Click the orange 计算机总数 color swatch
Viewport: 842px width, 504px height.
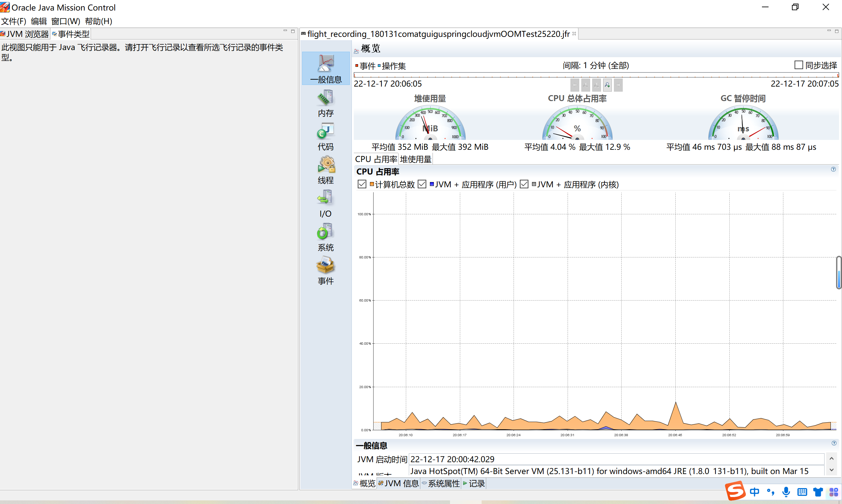tap(372, 184)
